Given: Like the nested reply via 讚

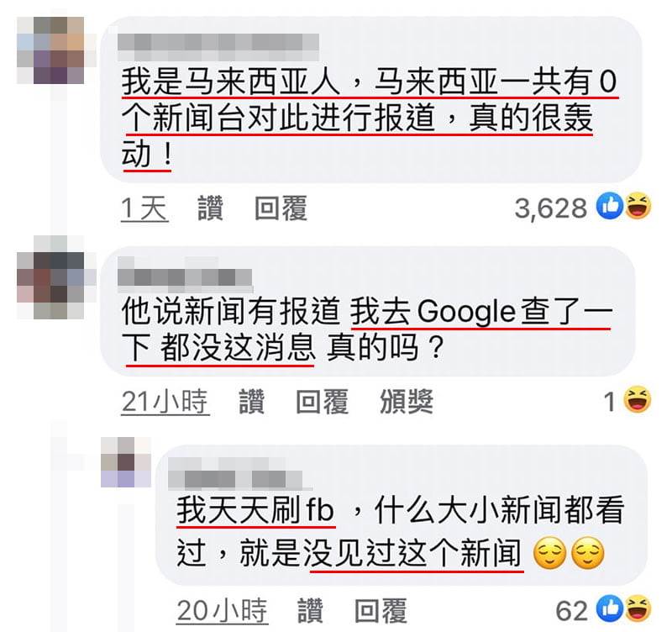Looking at the screenshot, I should click(310, 610).
